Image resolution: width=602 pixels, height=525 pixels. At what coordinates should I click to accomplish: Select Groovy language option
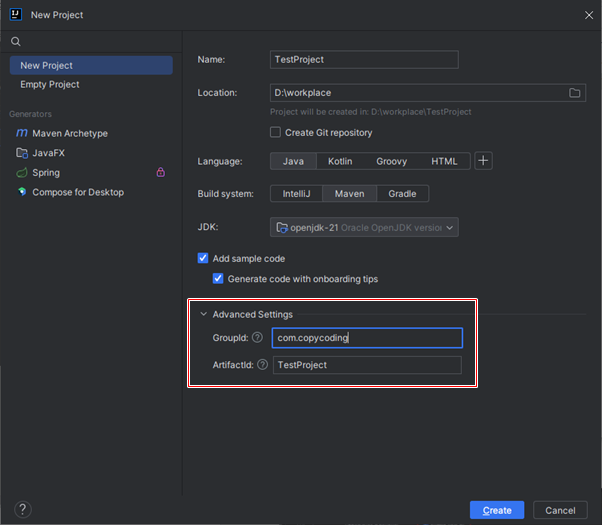(x=391, y=161)
